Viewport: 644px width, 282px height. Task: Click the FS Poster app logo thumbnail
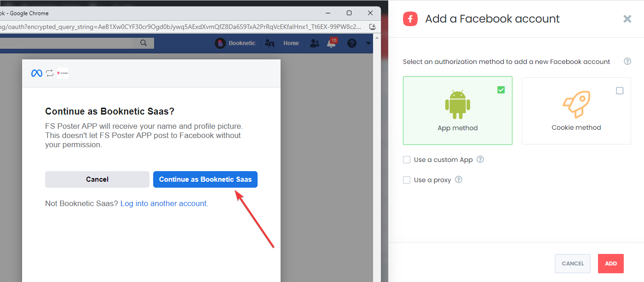pos(63,73)
